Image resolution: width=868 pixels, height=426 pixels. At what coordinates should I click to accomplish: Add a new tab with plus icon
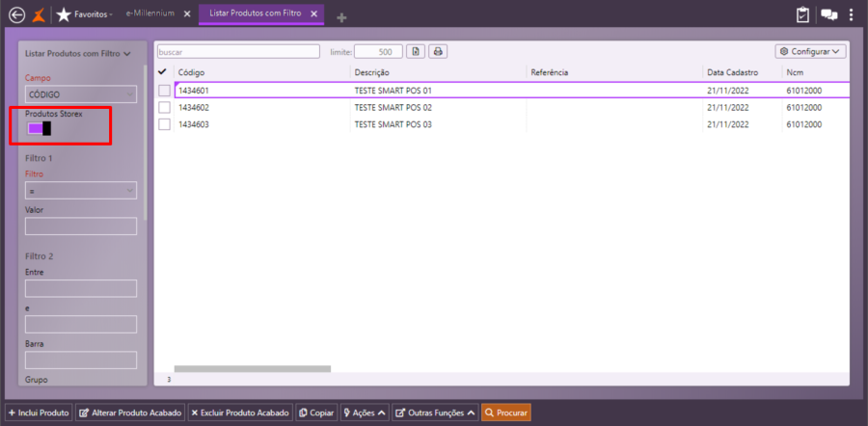(341, 18)
